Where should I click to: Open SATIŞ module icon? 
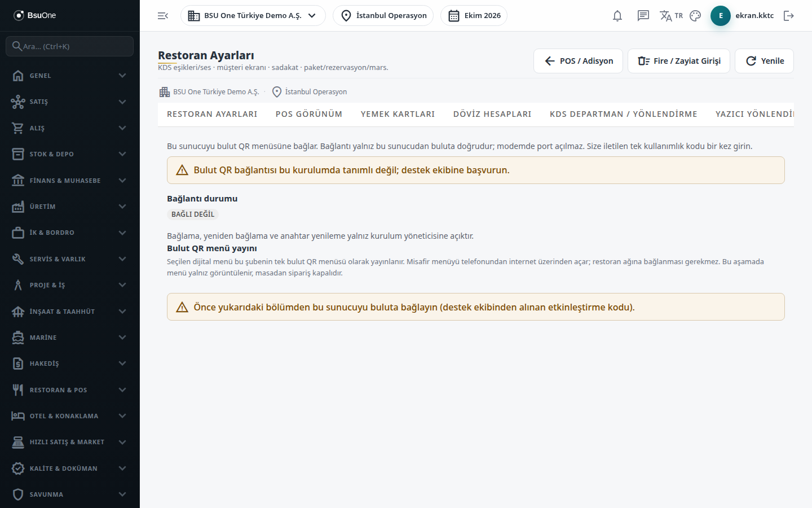click(x=18, y=102)
